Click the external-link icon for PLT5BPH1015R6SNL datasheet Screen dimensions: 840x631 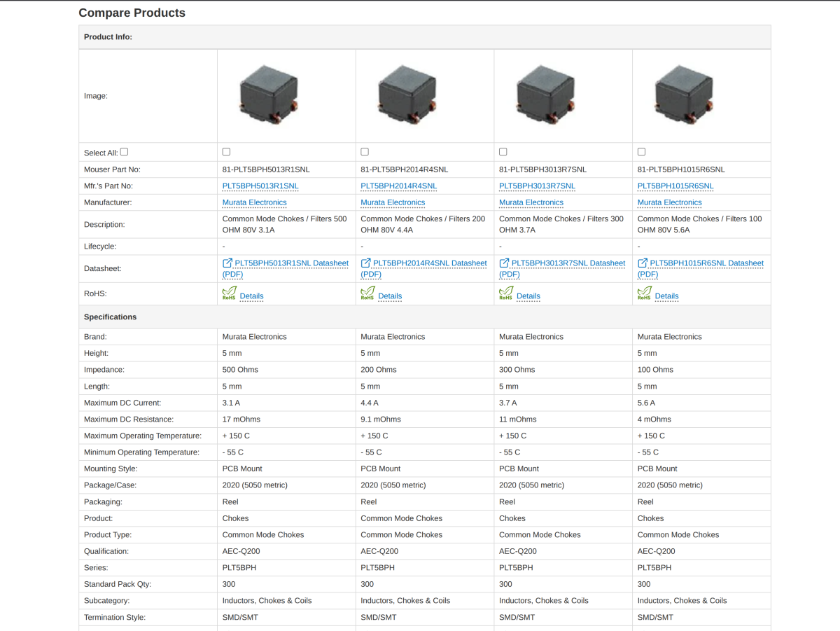click(643, 263)
